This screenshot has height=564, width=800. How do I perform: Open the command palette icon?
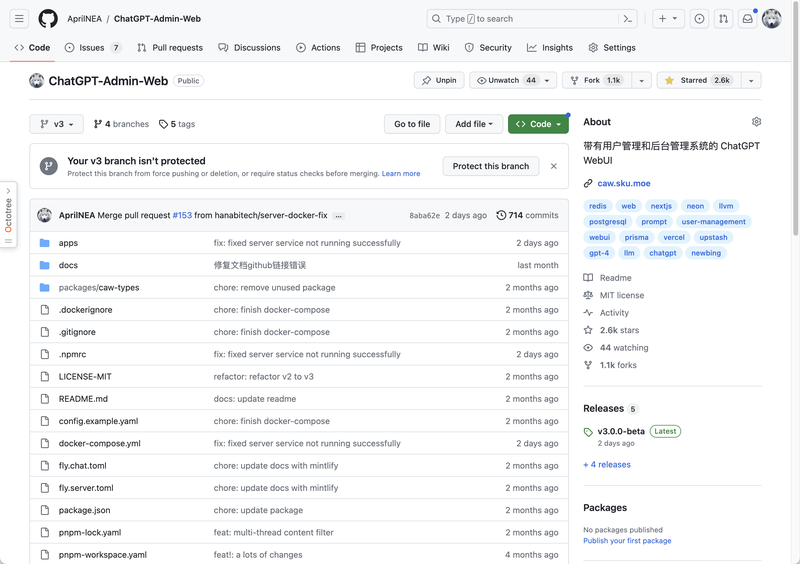tap(628, 19)
